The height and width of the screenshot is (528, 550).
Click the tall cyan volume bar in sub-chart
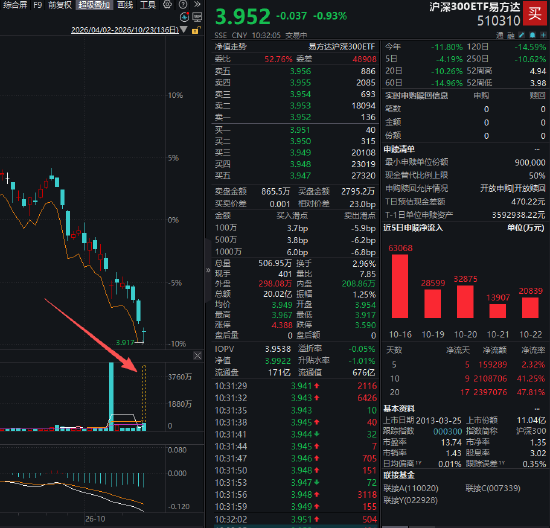click(x=111, y=396)
